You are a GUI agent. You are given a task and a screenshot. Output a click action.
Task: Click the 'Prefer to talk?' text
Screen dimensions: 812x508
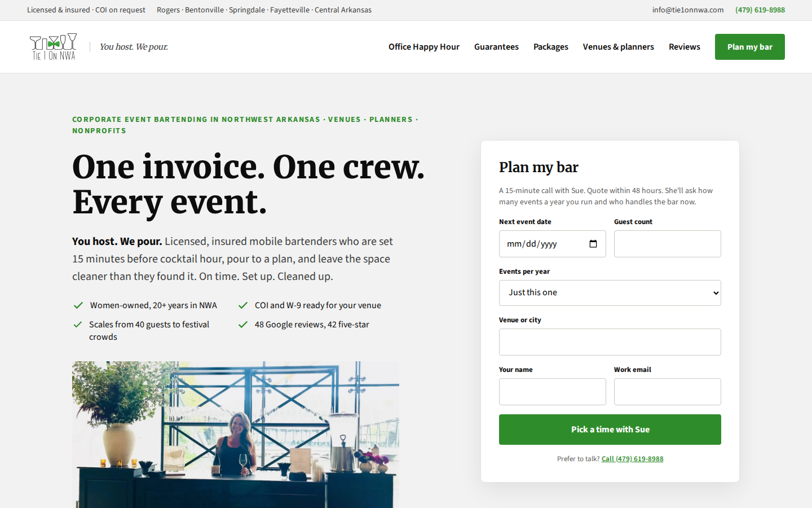(x=578, y=459)
